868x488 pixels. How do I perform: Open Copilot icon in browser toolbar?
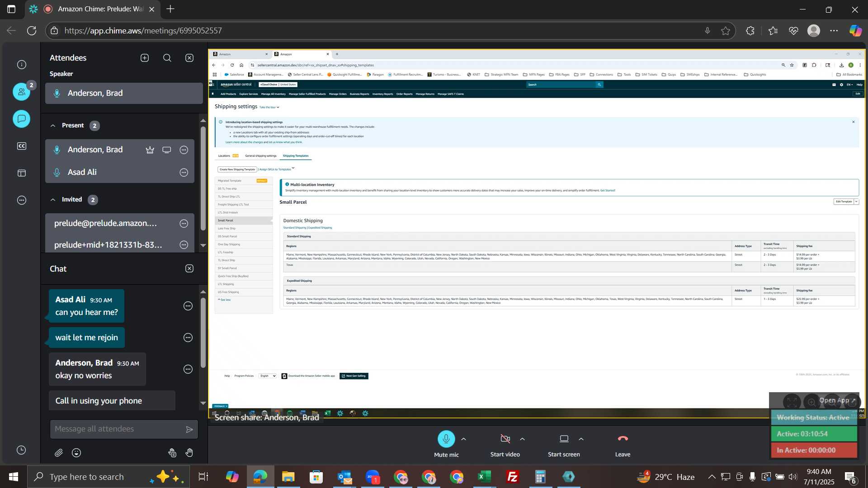coord(855,31)
